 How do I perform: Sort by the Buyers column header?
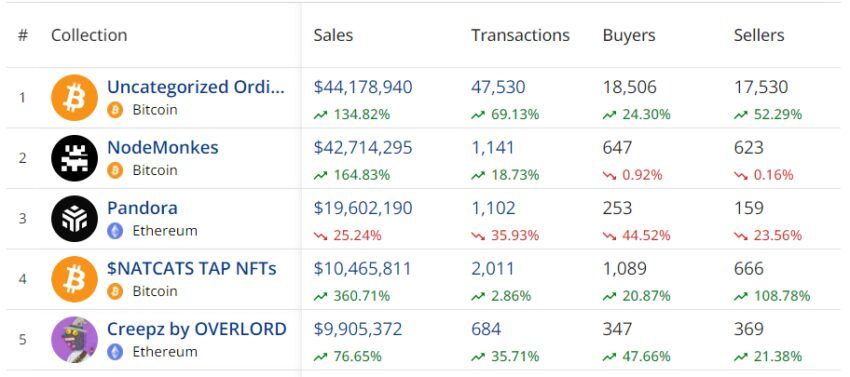tap(629, 35)
